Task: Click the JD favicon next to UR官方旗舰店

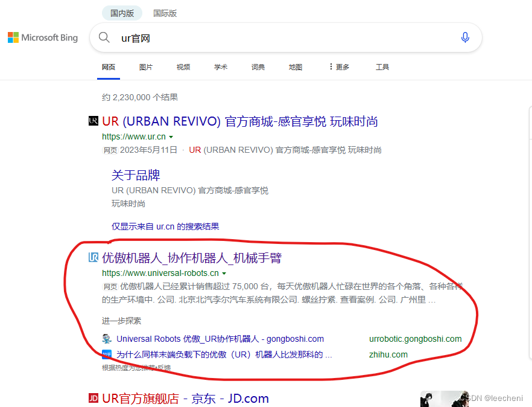Action: pyautogui.click(x=93, y=398)
